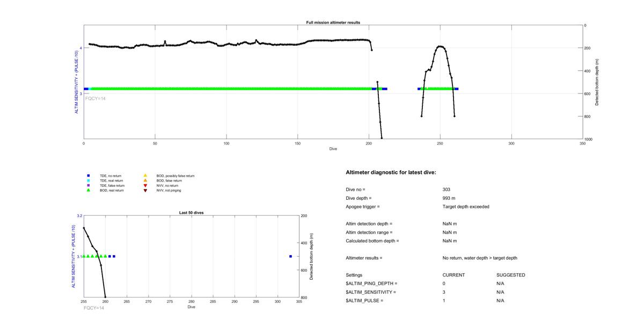Click the blue ALTIM SENSITIVITY y-axis label of the Last 50 dives plot
The height and width of the screenshot is (334, 644).
[73, 256]
